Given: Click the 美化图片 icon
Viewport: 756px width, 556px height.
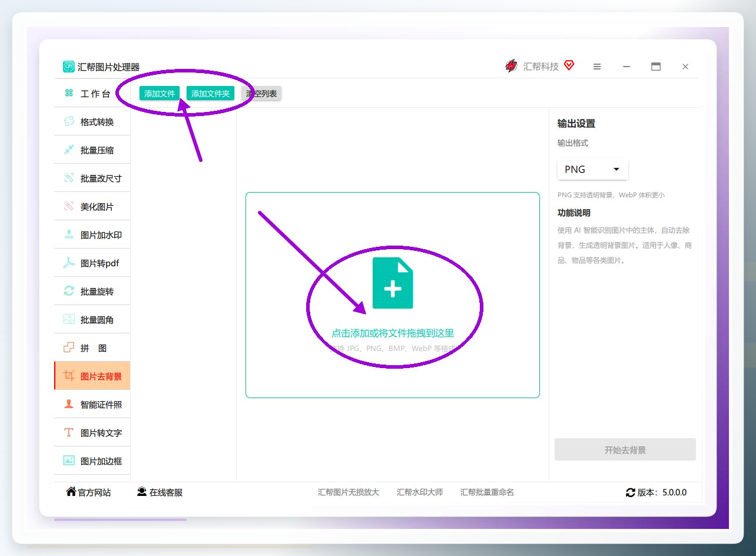Looking at the screenshot, I should tap(69, 206).
